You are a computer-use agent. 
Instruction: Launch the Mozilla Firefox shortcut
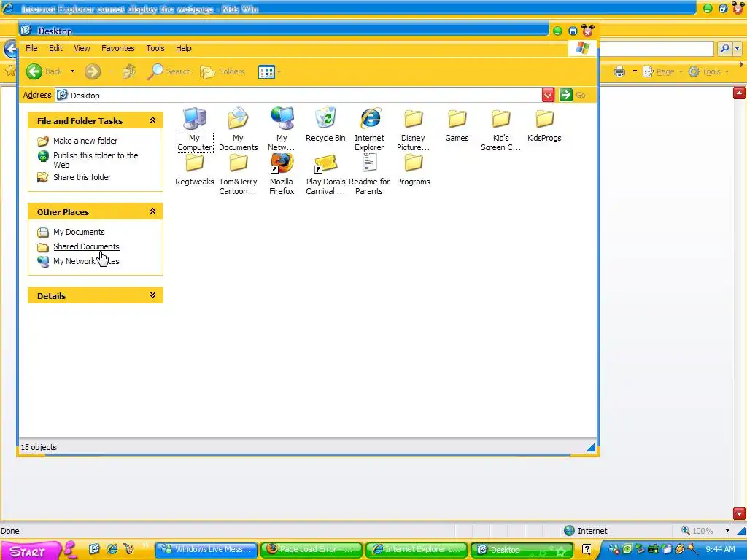(x=282, y=174)
